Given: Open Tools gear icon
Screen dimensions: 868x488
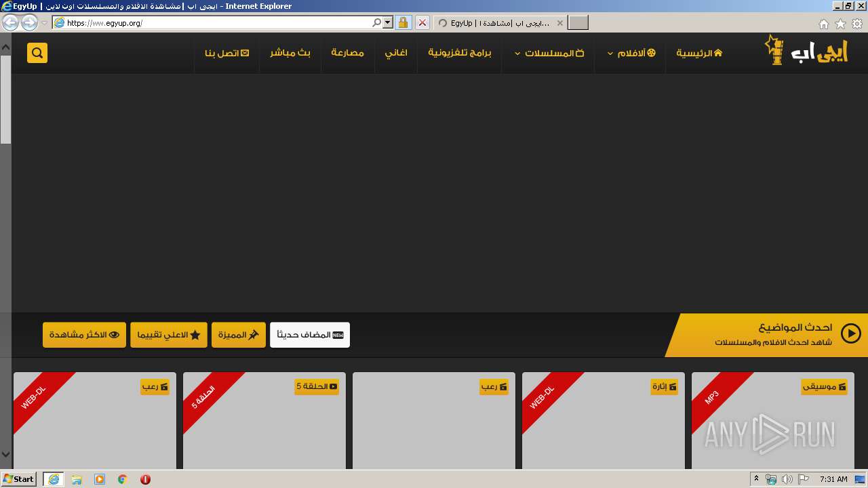Looking at the screenshot, I should click(x=857, y=24).
